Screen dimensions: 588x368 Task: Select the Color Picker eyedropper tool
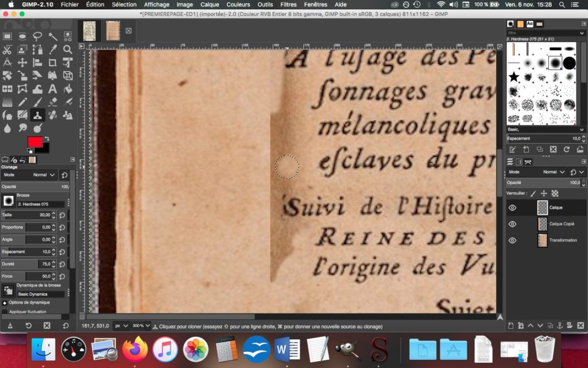52,49
